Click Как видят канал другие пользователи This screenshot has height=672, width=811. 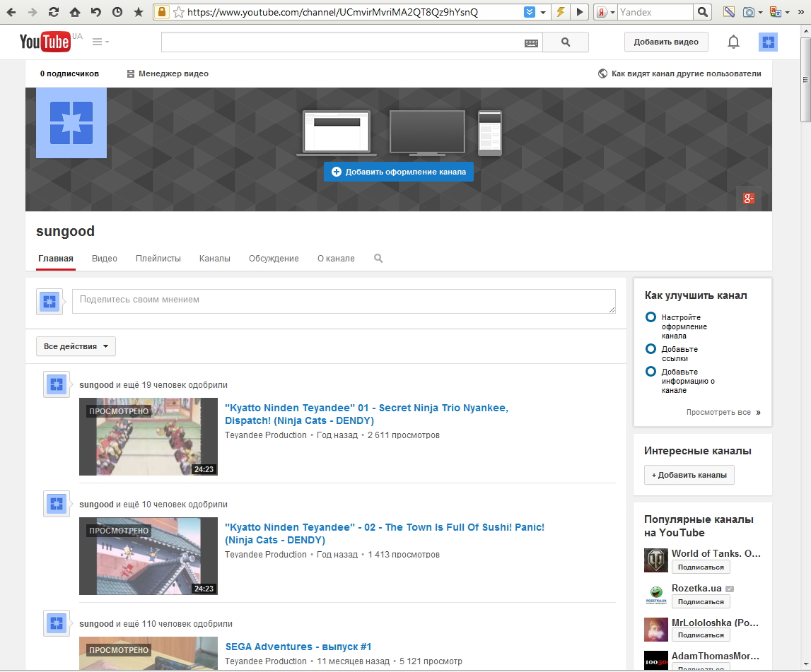click(679, 73)
